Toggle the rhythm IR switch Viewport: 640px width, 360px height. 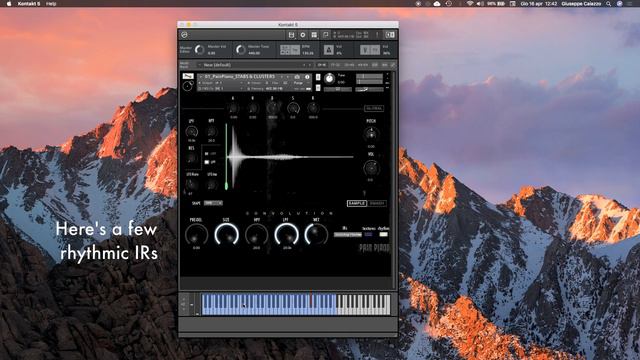tap(383, 234)
